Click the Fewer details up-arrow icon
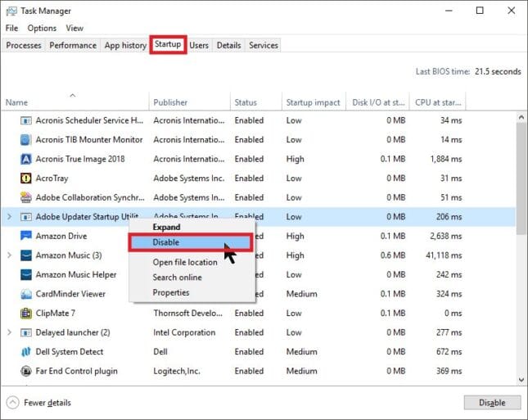 pos(13,403)
